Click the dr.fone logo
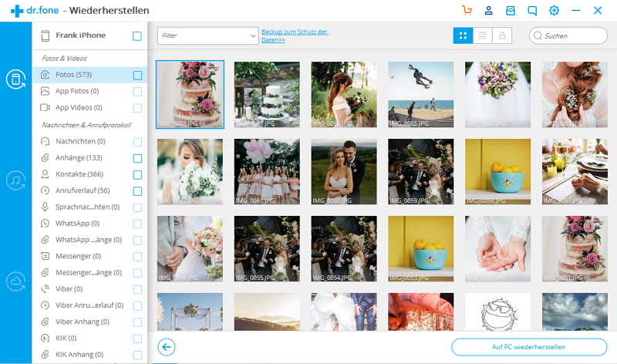The height and width of the screenshot is (364, 617). pos(35,11)
